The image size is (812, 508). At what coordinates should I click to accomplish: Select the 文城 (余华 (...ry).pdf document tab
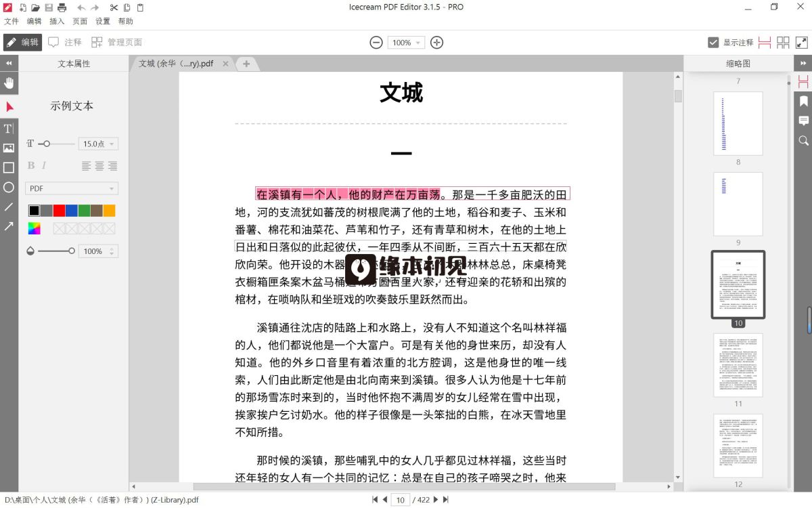[176, 64]
